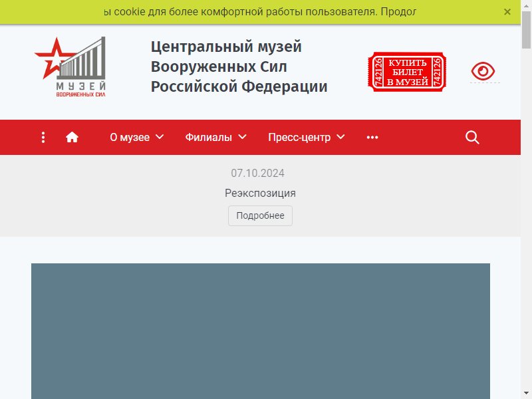Click the date 07.10.2024
Screen dimensions: 532x399
coord(258,173)
